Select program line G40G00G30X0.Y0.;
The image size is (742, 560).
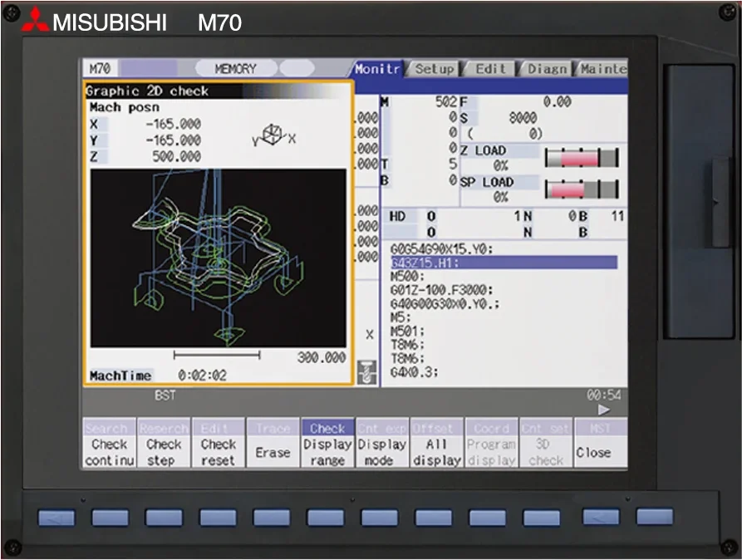(x=445, y=303)
